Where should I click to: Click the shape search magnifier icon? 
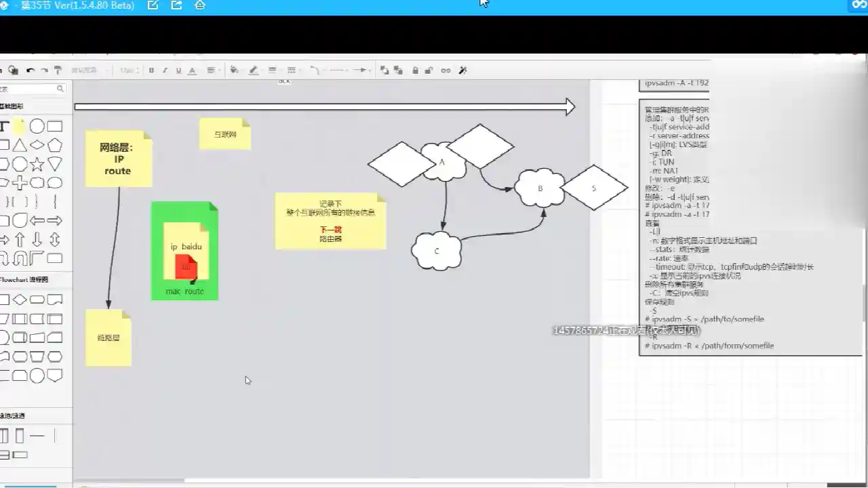tap(60, 89)
